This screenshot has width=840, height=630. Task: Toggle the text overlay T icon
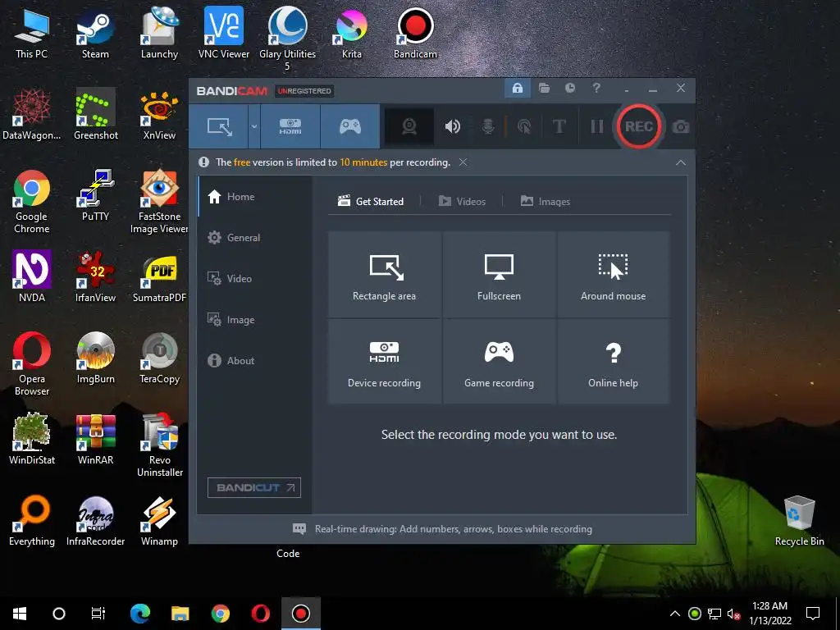(x=559, y=126)
